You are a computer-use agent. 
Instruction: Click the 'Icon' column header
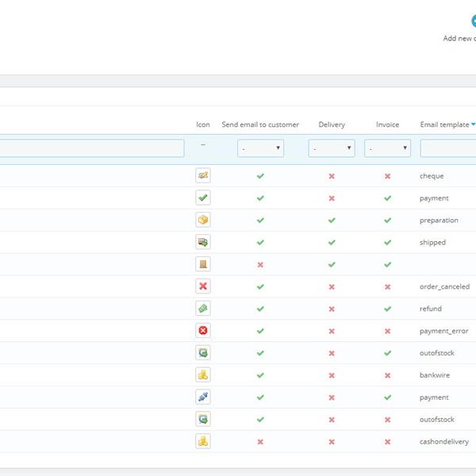[x=203, y=125]
